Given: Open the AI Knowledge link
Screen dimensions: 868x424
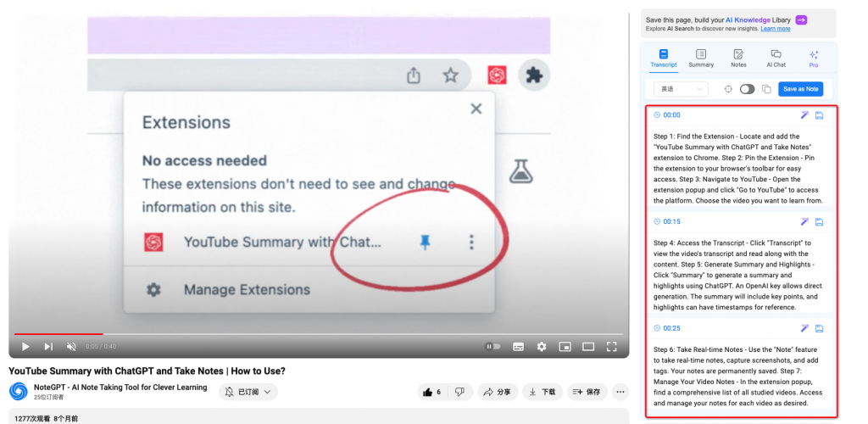Looking at the screenshot, I should (749, 20).
